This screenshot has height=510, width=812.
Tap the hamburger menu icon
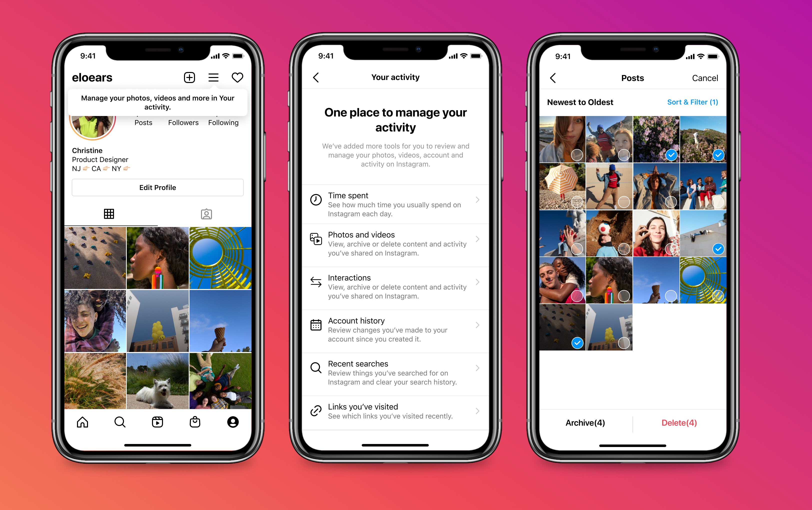pyautogui.click(x=213, y=77)
